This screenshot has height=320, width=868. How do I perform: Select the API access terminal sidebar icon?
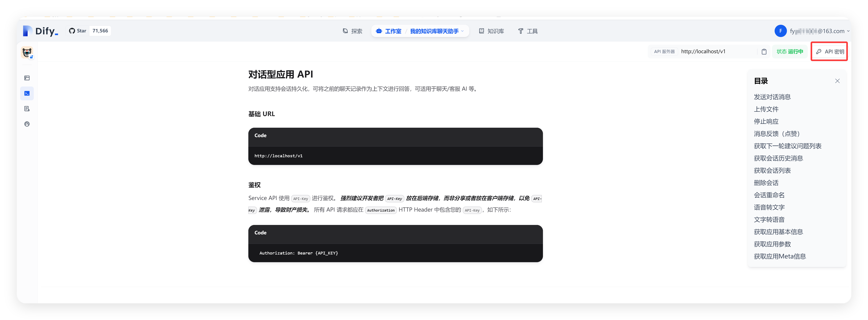click(x=27, y=93)
